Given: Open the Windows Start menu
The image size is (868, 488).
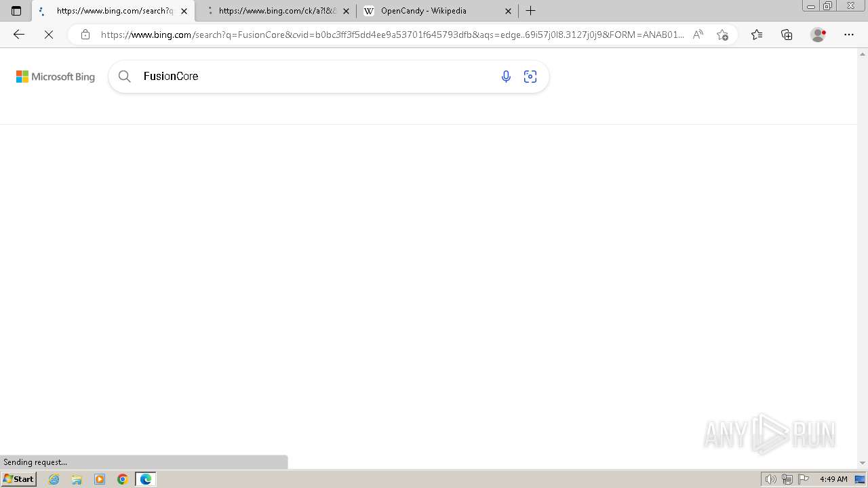Looking at the screenshot, I should 19,479.
